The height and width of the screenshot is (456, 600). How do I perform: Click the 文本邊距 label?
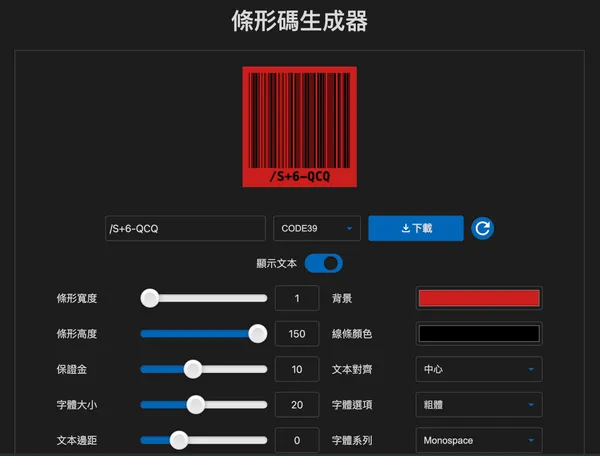click(x=77, y=441)
